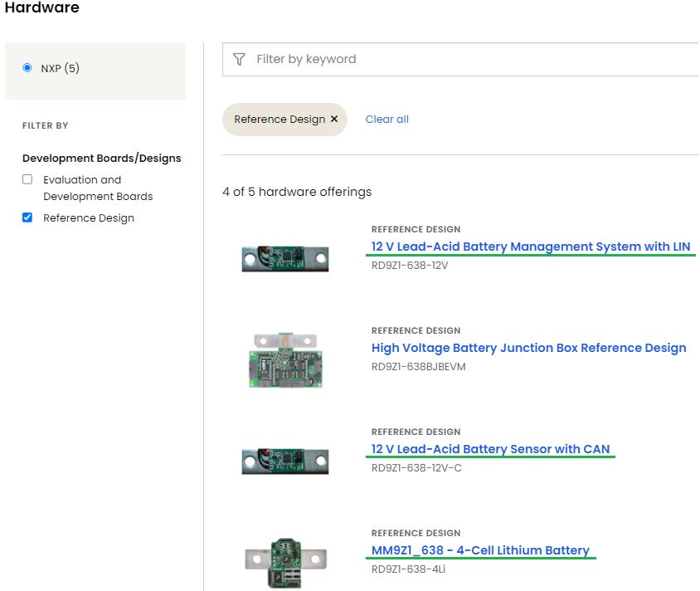Click the Development Boards/Designs heading

click(x=101, y=158)
